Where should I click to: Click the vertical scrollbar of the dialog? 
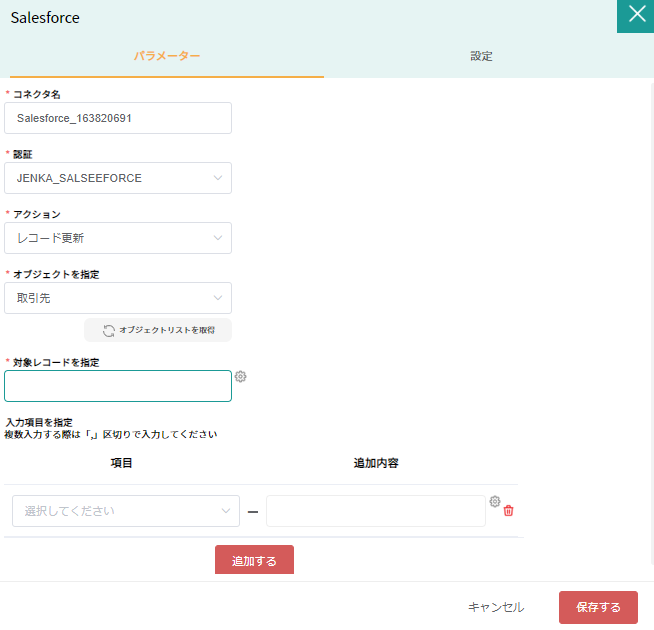(x=652, y=323)
